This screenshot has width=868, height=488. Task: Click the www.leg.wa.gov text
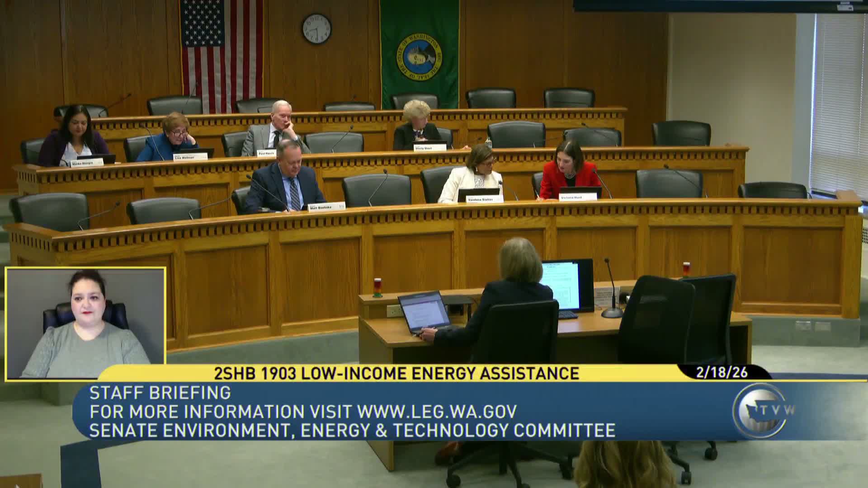coord(437,412)
